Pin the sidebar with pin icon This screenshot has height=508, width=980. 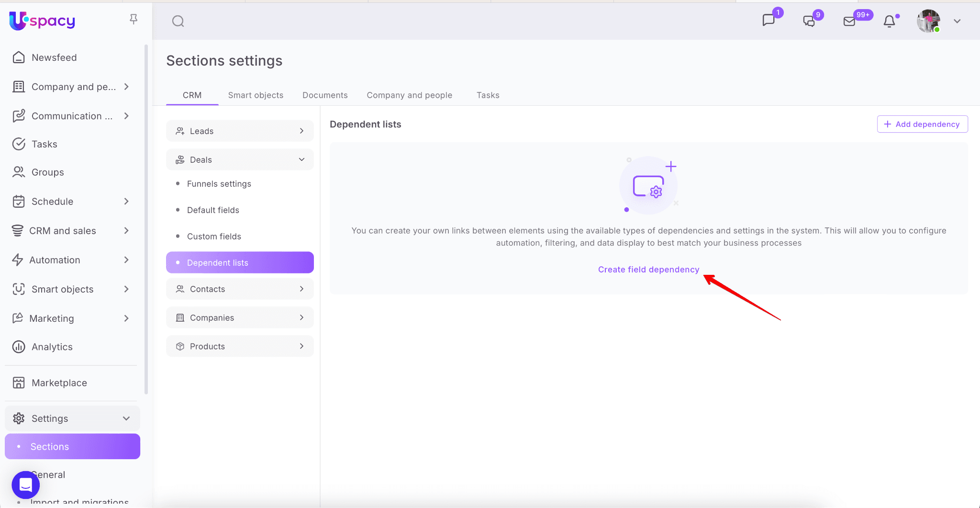pos(134,19)
